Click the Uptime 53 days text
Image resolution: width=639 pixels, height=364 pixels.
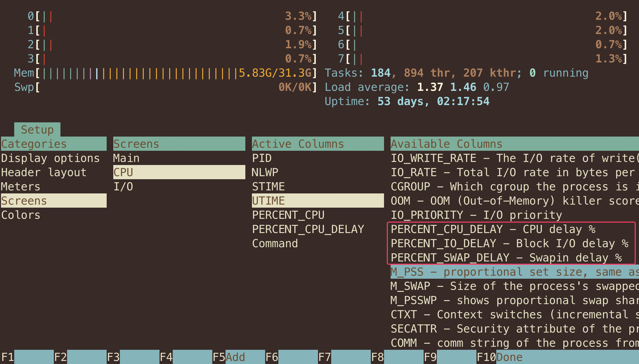pyautogui.click(x=407, y=102)
